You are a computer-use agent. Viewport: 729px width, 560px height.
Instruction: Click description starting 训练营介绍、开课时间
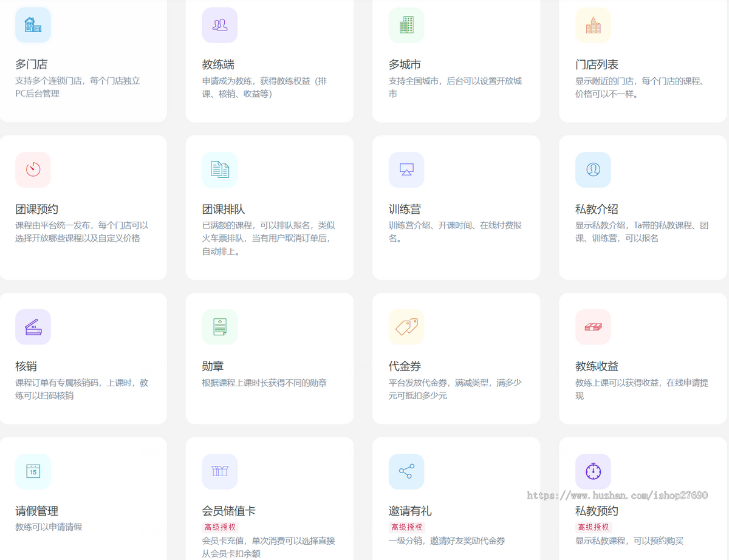coord(455,231)
